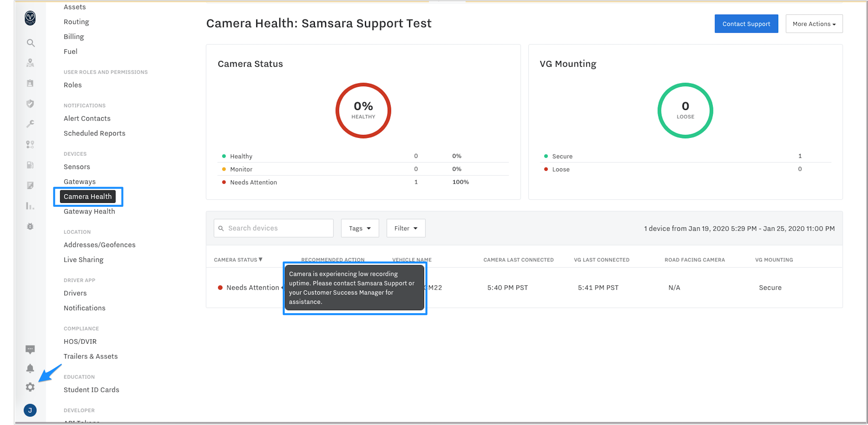Open Addresses/Geofences
The image size is (868, 425).
pyautogui.click(x=100, y=245)
